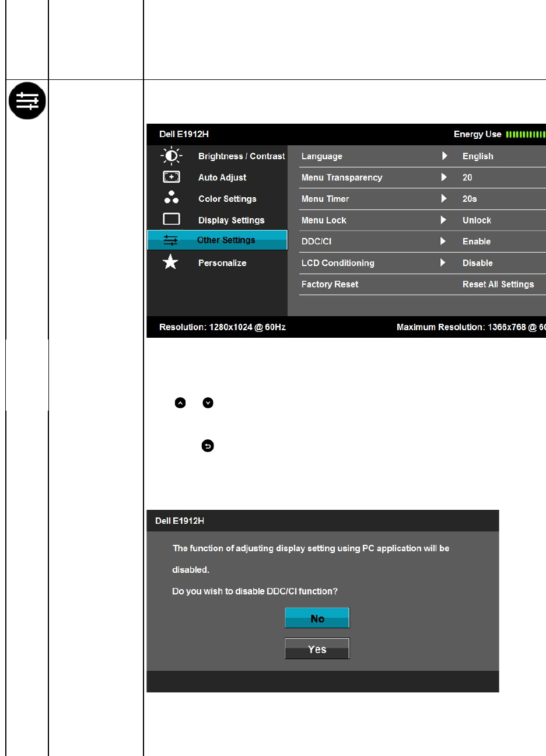
Task: Open Display Settings menu item
Action: click(231, 220)
